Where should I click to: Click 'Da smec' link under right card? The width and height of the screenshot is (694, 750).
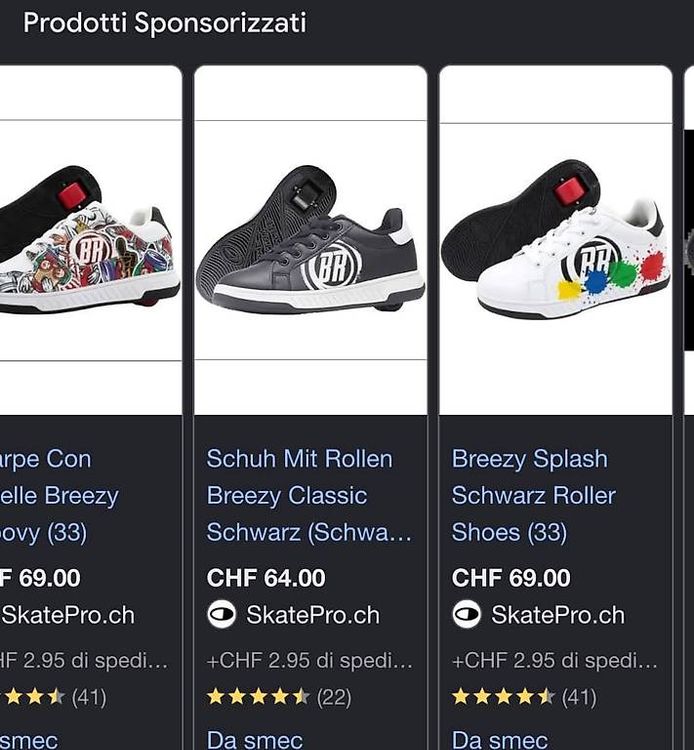click(500, 740)
